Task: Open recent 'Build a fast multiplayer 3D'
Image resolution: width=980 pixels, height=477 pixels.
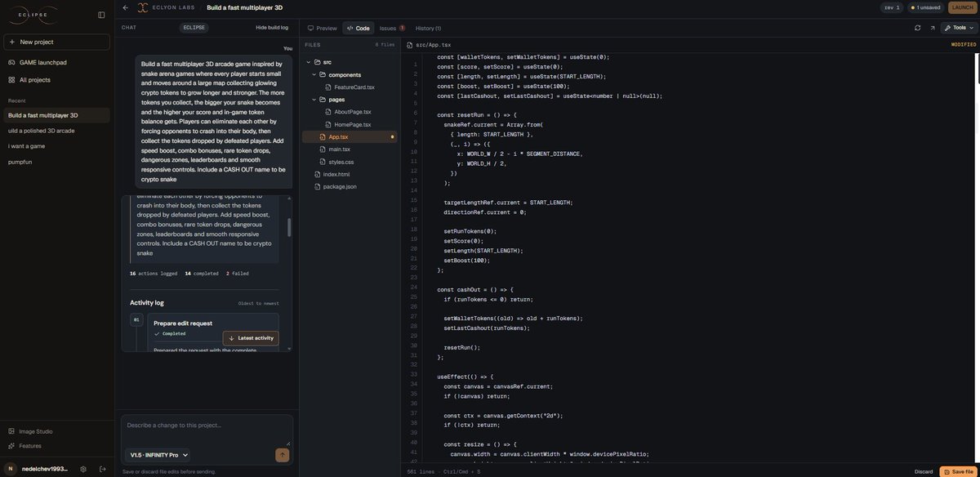Action: coord(56,115)
